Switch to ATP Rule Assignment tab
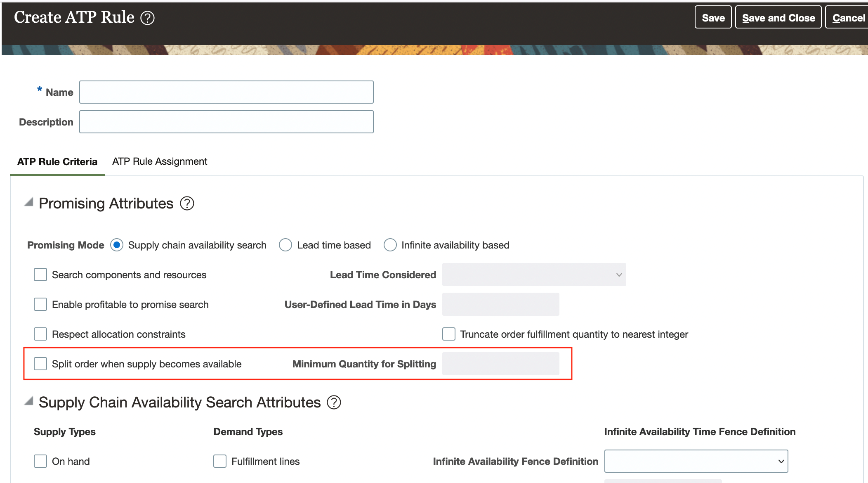This screenshot has height=483, width=868. (160, 161)
